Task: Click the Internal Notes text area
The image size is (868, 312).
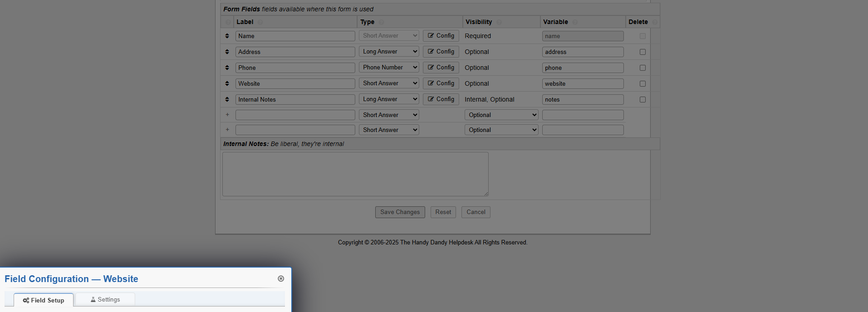Action: 355,174
